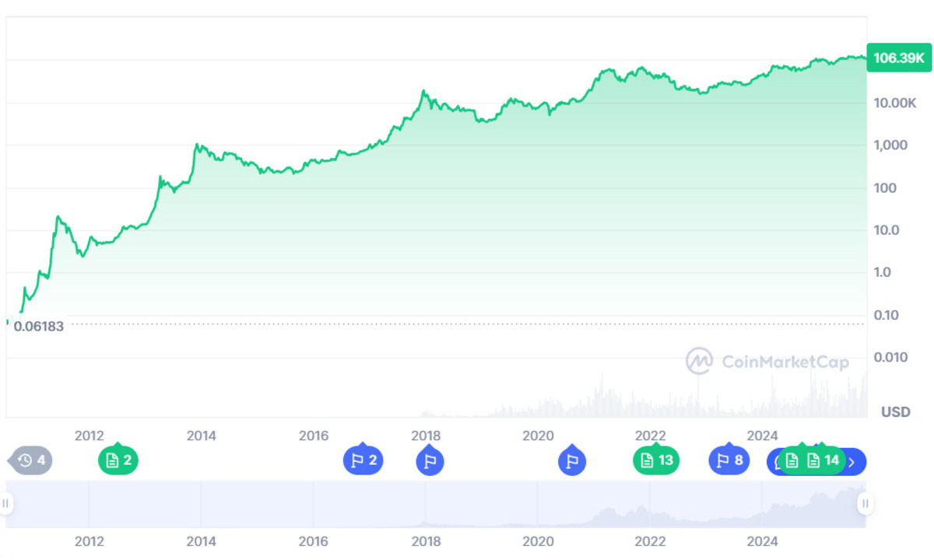Image resolution: width=934 pixels, height=560 pixels.
Task: Click the 2018 price peak on chart
Action: point(423,92)
